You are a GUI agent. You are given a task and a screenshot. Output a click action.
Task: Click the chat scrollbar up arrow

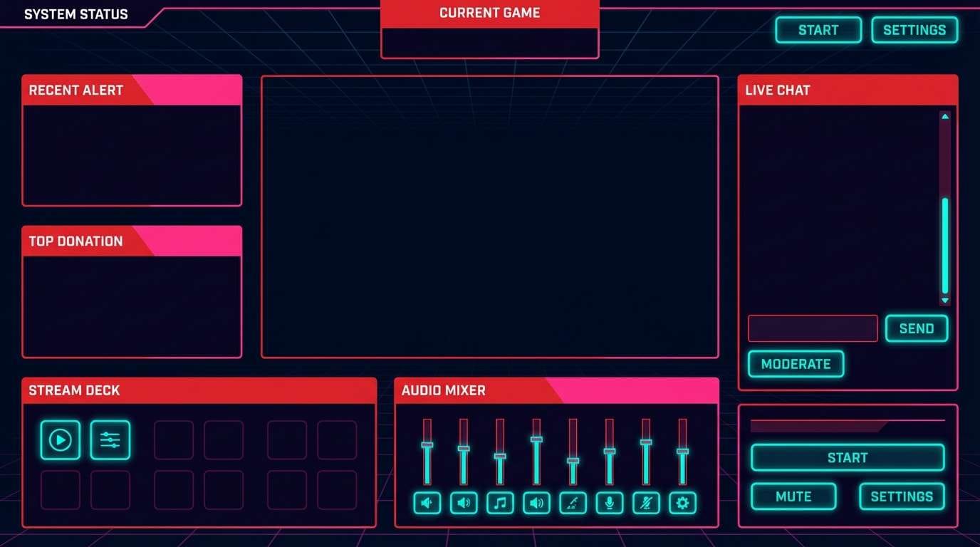(944, 115)
